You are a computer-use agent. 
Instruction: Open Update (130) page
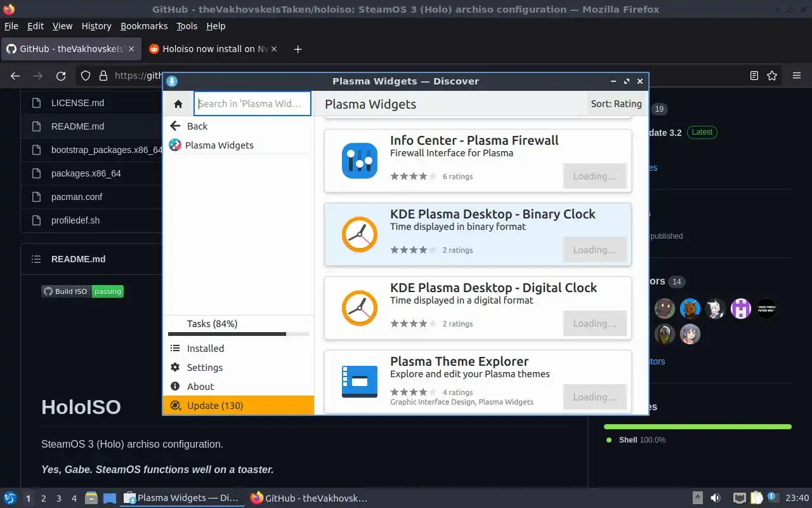(238, 406)
